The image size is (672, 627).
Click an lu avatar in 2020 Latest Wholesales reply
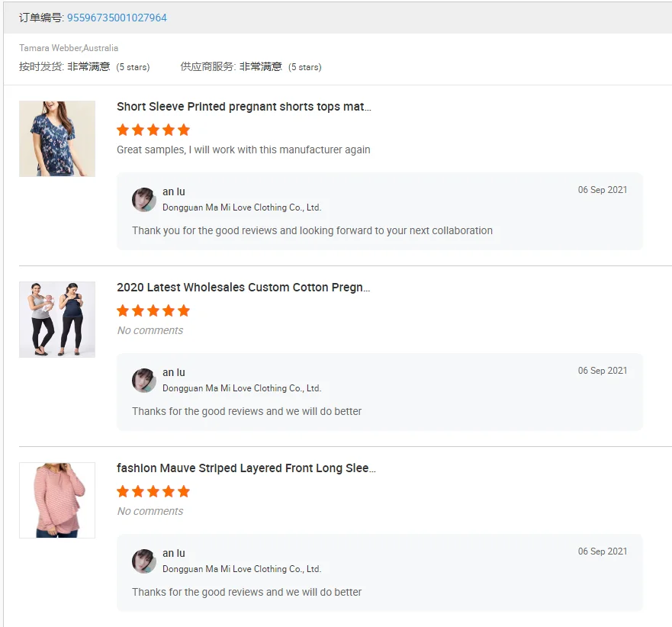coord(144,381)
